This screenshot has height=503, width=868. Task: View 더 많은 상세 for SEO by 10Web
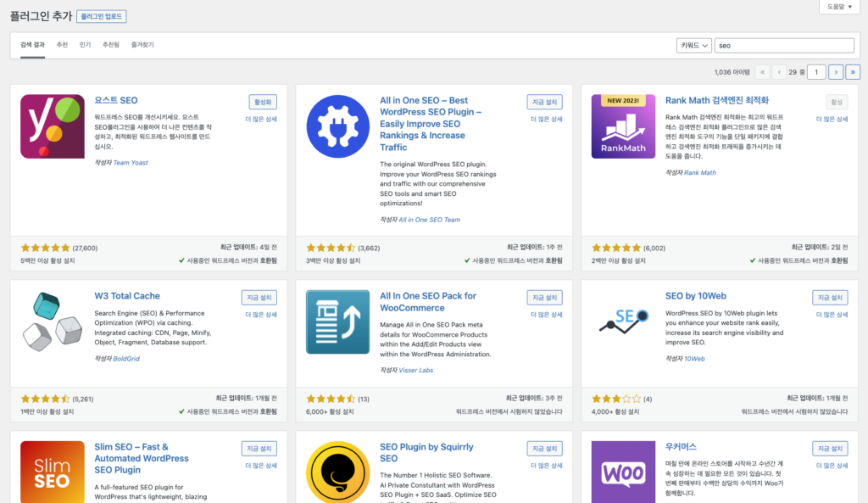click(x=832, y=315)
